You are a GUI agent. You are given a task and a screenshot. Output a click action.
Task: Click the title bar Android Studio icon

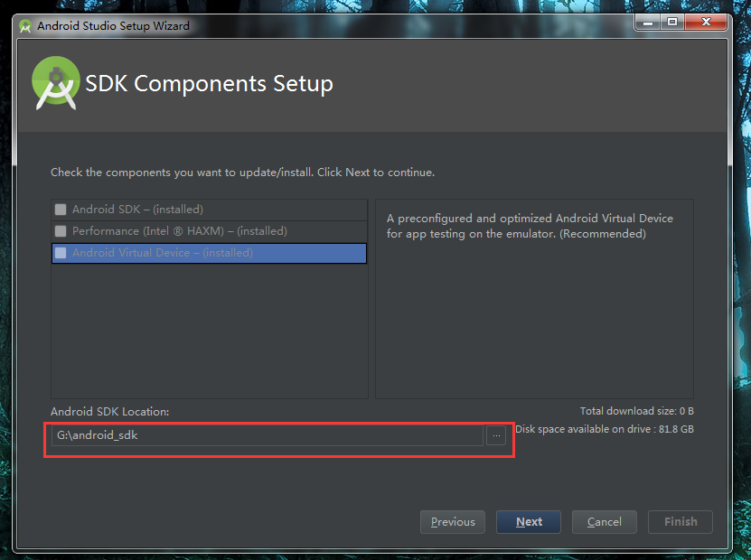coord(25,26)
